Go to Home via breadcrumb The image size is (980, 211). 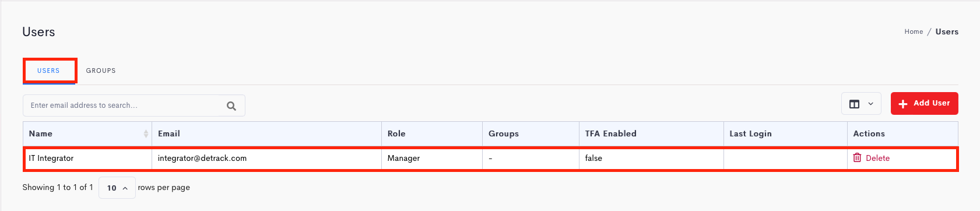pyautogui.click(x=914, y=31)
